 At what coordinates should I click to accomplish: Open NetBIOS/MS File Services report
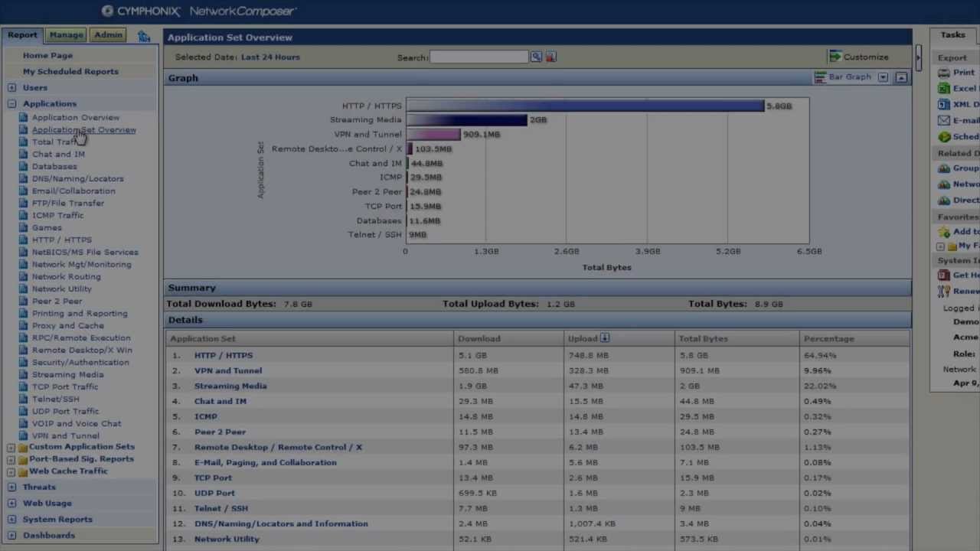(x=85, y=253)
